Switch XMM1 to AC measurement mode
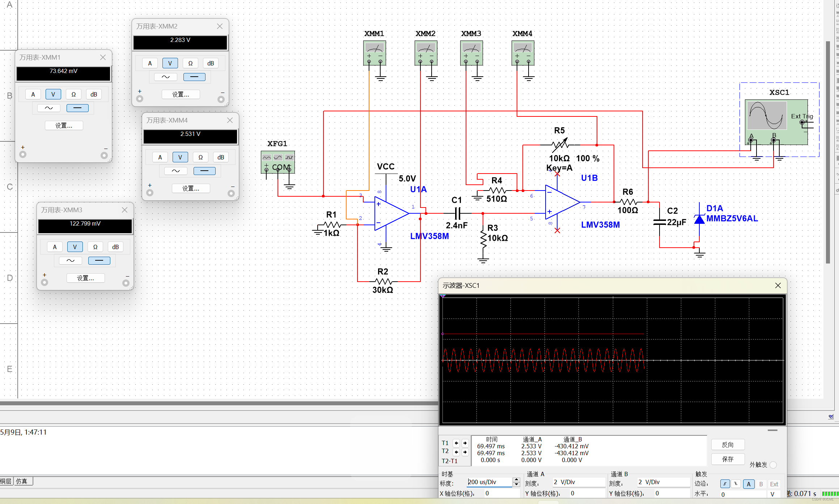Image resolution: width=839 pixels, height=504 pixels. point(49,108)
